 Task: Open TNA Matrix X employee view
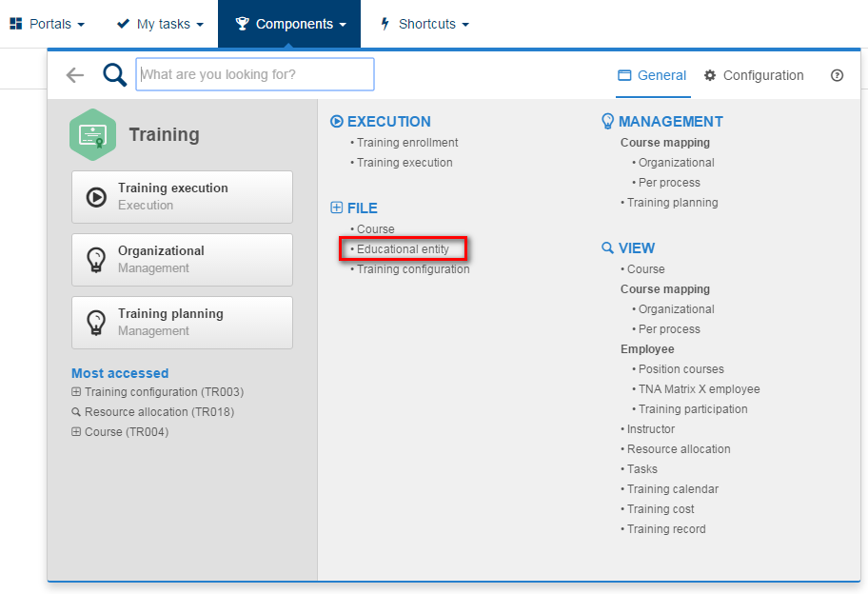click(x=700, y=389)
